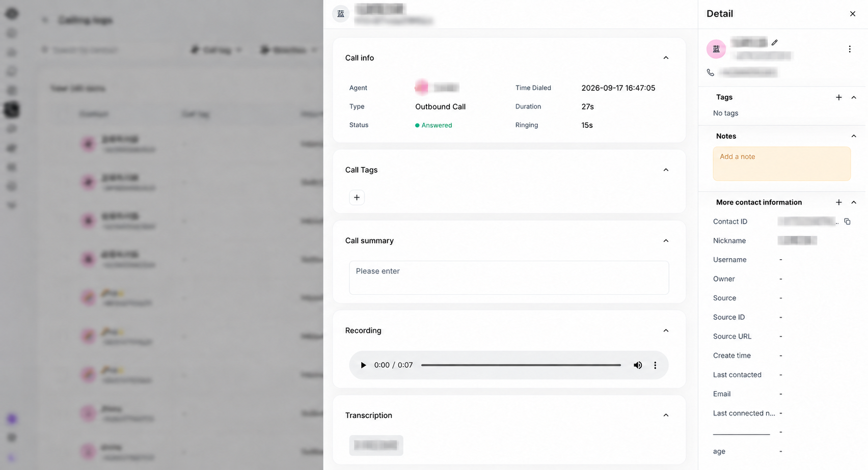Close the Detail panel

coord(853,14)
